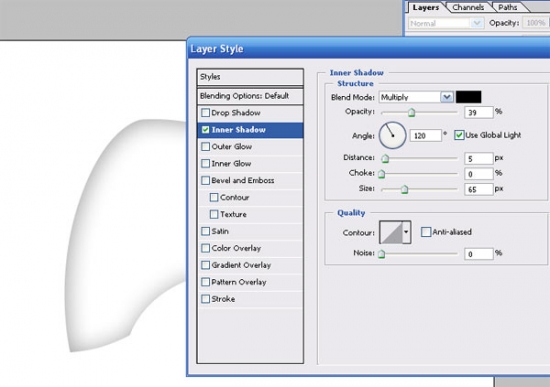The width and height of the screenshot is (550, 387).
Task: Select Styles in the style list
Action: (x=250, y=77)
